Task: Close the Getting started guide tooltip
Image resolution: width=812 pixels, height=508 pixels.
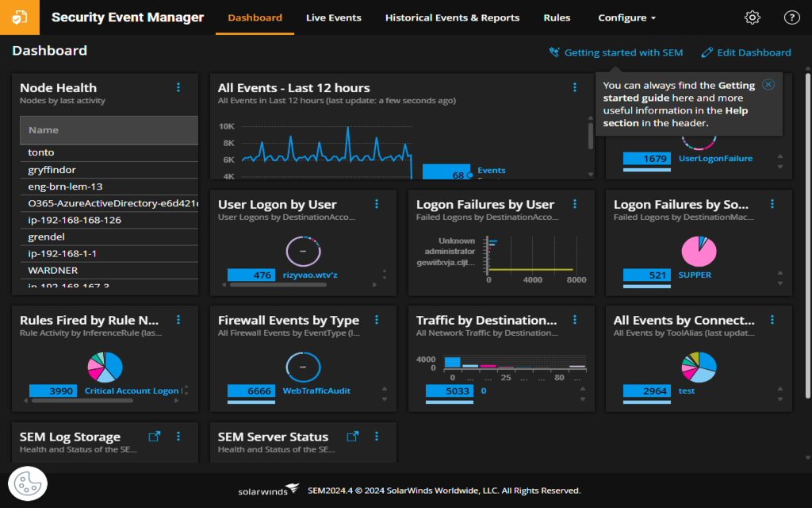Action: pyautogui.click(x=768, y=84)
